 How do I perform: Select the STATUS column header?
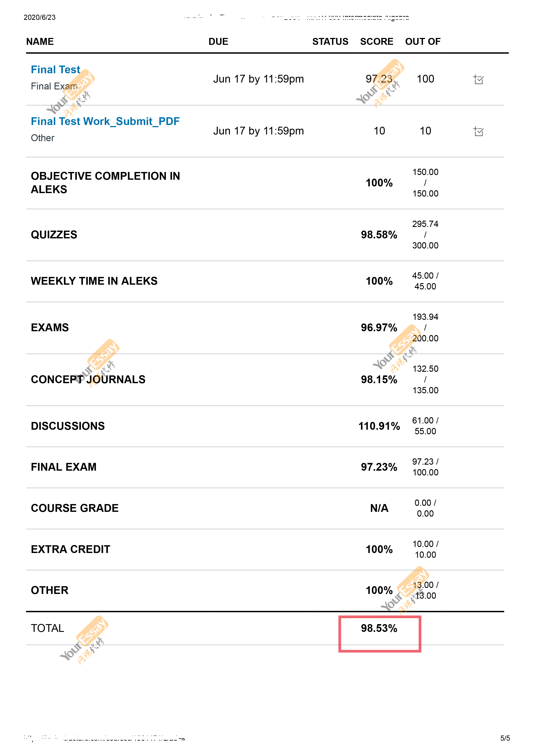click(x=330, y=42)
